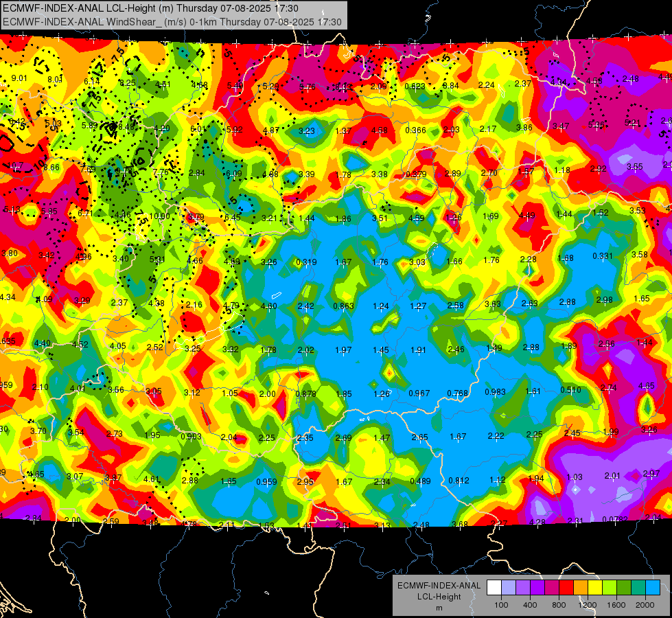Click the wind shear value '0.366'
Viewport: 672px width, 618px height.
(x=415, y=130)
